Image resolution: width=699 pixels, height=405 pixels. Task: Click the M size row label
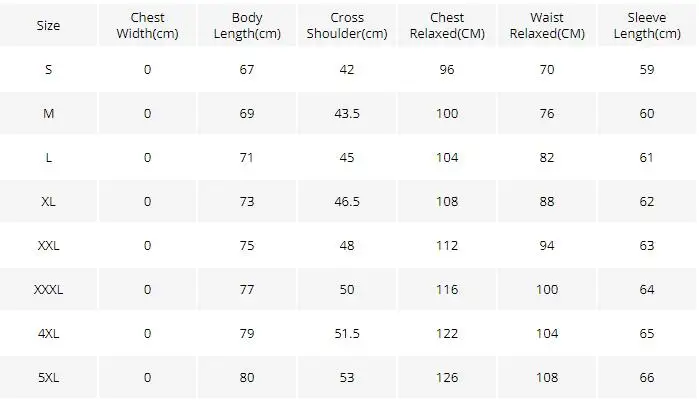tap(48, 113)
